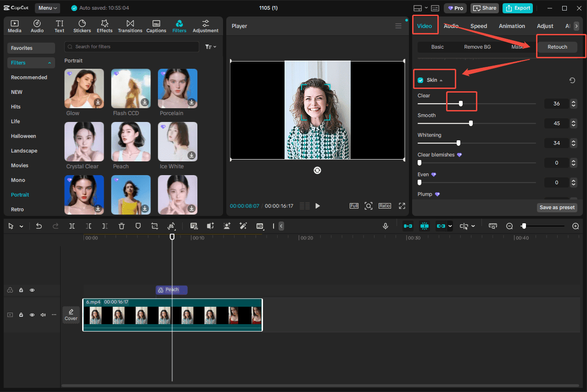Click the Undo icon in the timeline toolbar
The image size is (587, 392).
(39, 226)
